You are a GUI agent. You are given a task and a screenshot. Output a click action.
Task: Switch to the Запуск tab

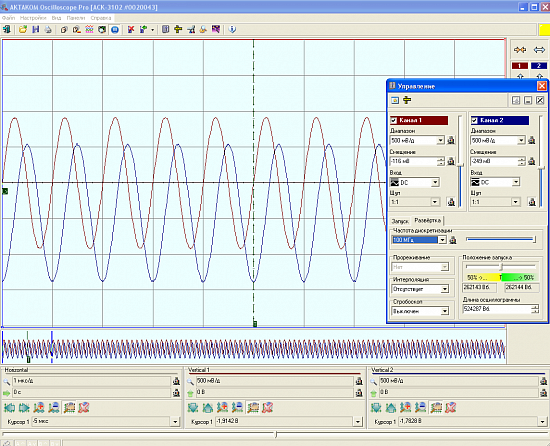400,221
